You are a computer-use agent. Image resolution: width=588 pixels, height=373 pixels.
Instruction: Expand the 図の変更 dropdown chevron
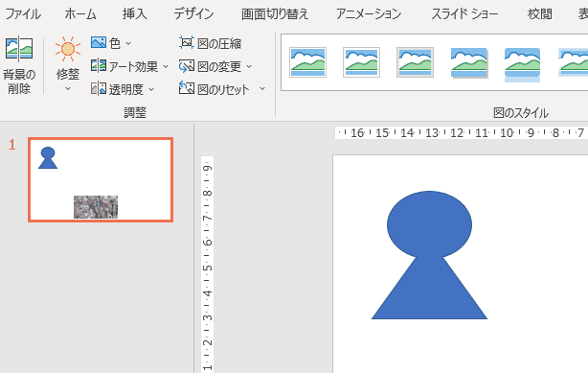pos(249,67)
